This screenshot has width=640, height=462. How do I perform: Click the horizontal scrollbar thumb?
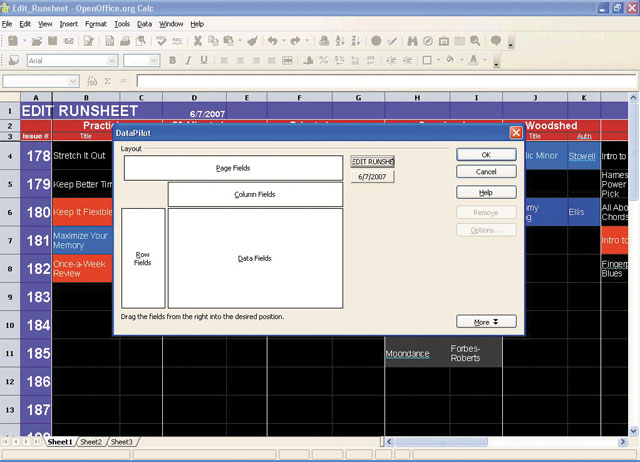(x=441, y=442)
